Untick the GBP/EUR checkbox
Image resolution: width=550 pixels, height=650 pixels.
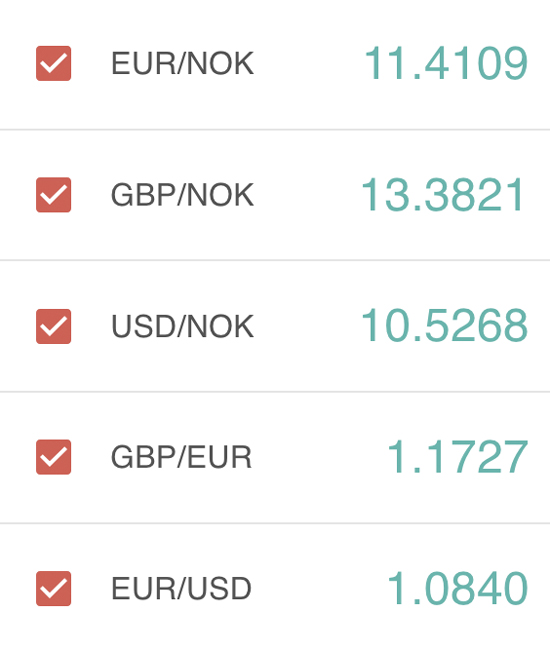53,457
